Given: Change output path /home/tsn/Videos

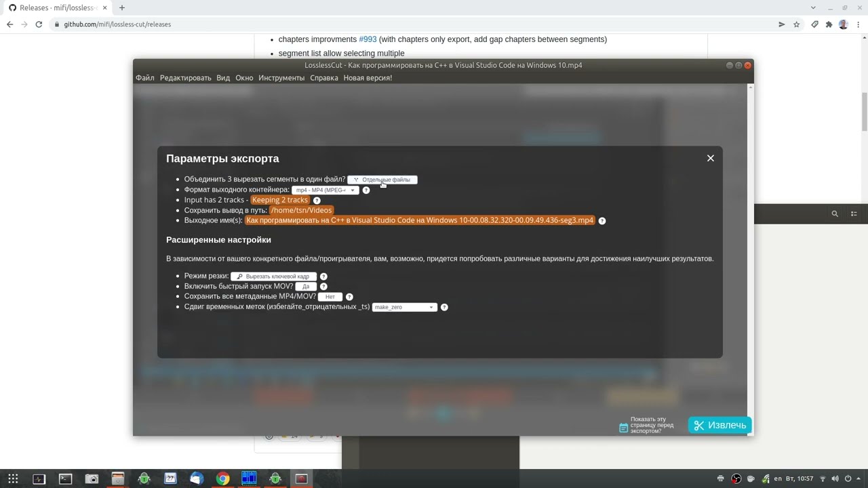Looking at the screenshot, I should tap(301, 210).
